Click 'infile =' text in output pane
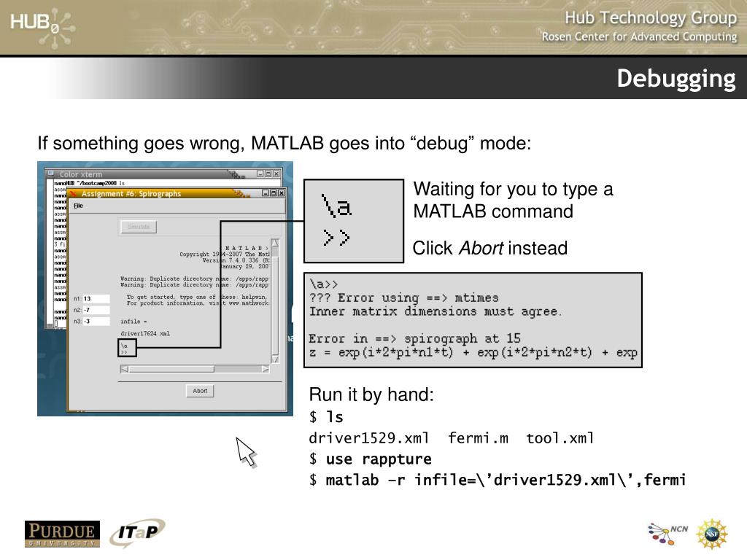The image size is (747, 560). (133, 322)
